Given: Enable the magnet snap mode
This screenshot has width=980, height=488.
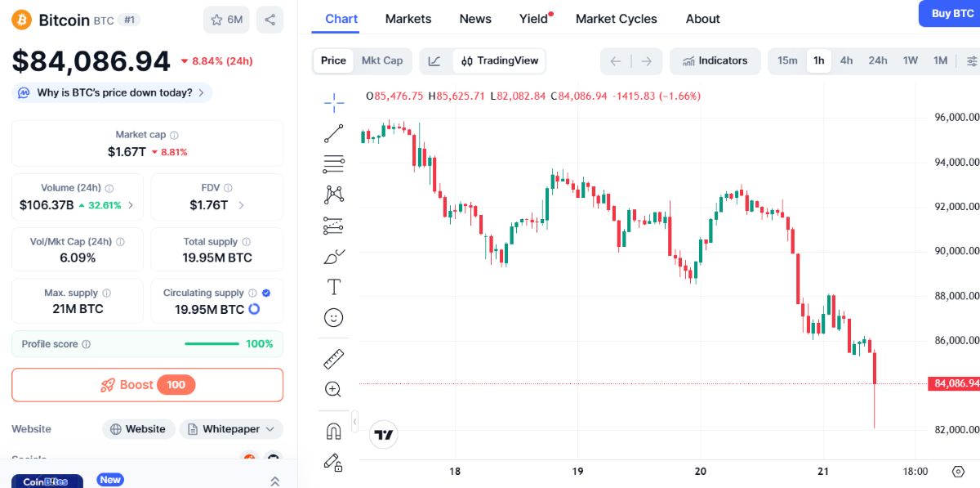Looking at the screenshot, I should [x=333, y=431].
